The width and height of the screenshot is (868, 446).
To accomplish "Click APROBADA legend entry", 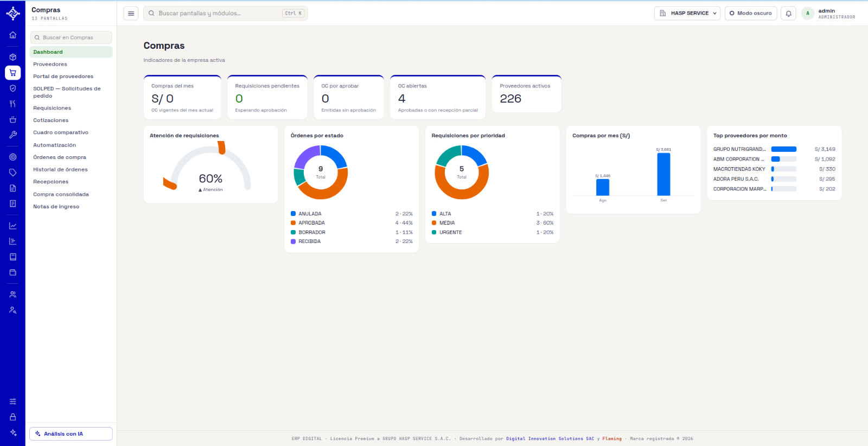I will 352,223.
